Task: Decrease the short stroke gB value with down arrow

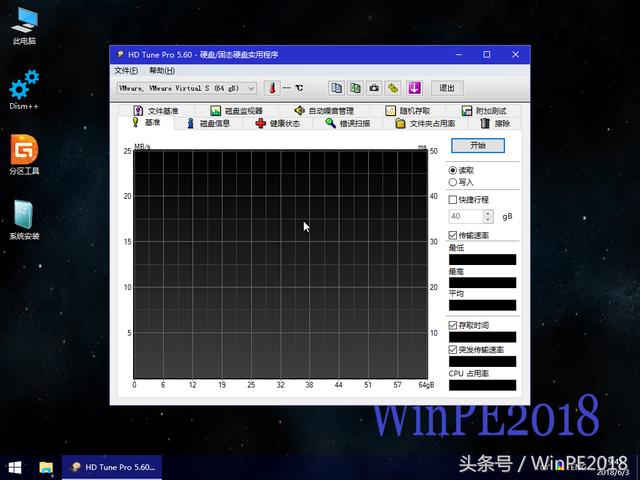Action: coord(488,220)
